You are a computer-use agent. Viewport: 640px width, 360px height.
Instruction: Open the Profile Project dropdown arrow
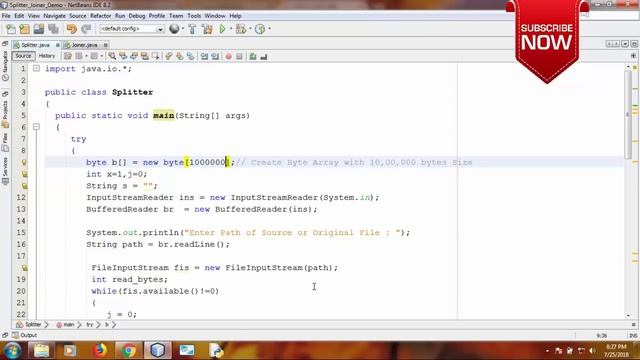click(269, 29)
